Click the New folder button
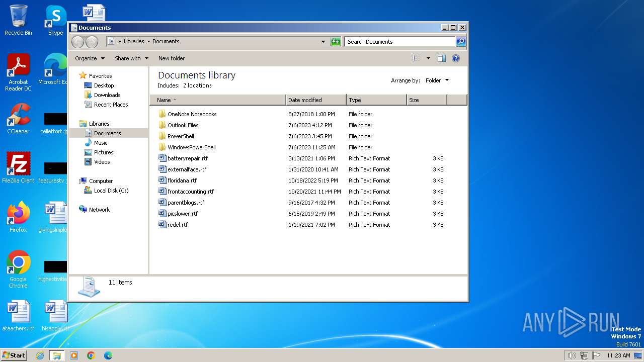The width and height of the screenshot is (644, 362). [x=172, y=58]
